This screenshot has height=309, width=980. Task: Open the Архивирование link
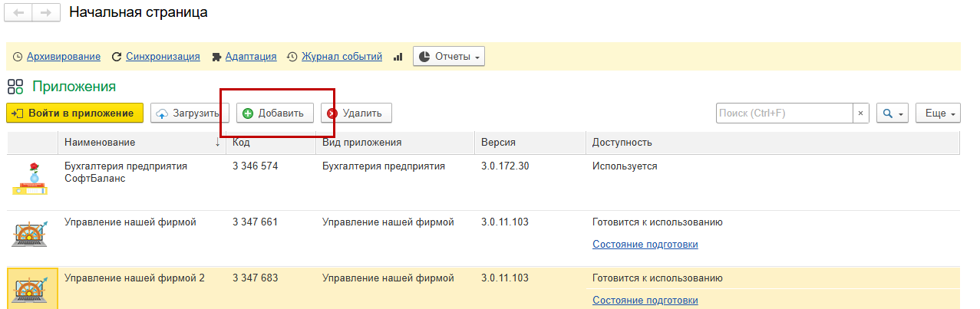64,57
